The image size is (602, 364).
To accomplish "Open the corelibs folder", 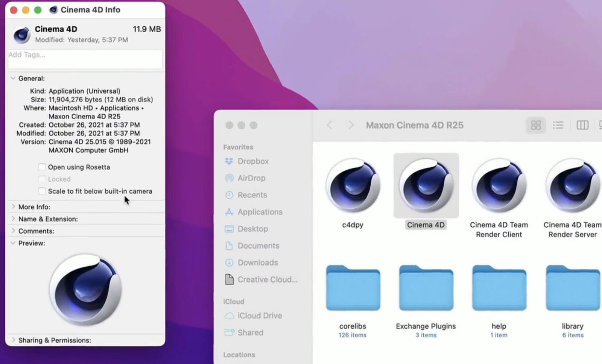I will tap(353, 288).
